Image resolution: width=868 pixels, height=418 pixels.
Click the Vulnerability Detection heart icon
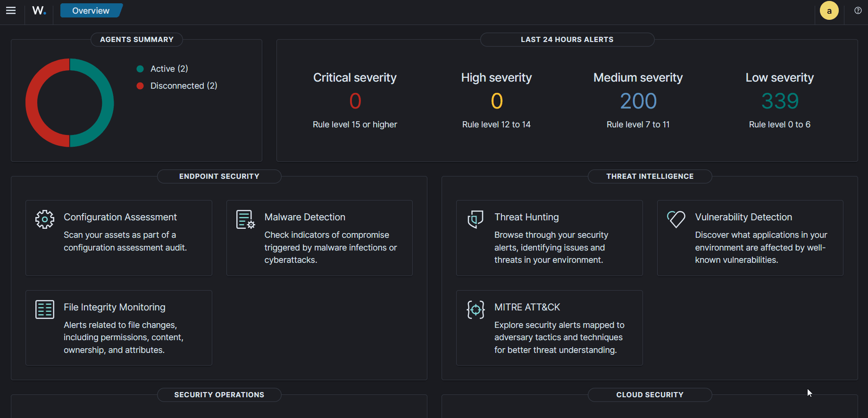pyautogui.click(x=676, y=219)
